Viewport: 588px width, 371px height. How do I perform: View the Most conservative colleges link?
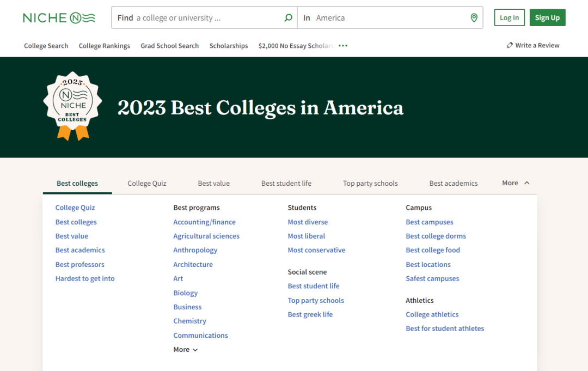[316, 250]
